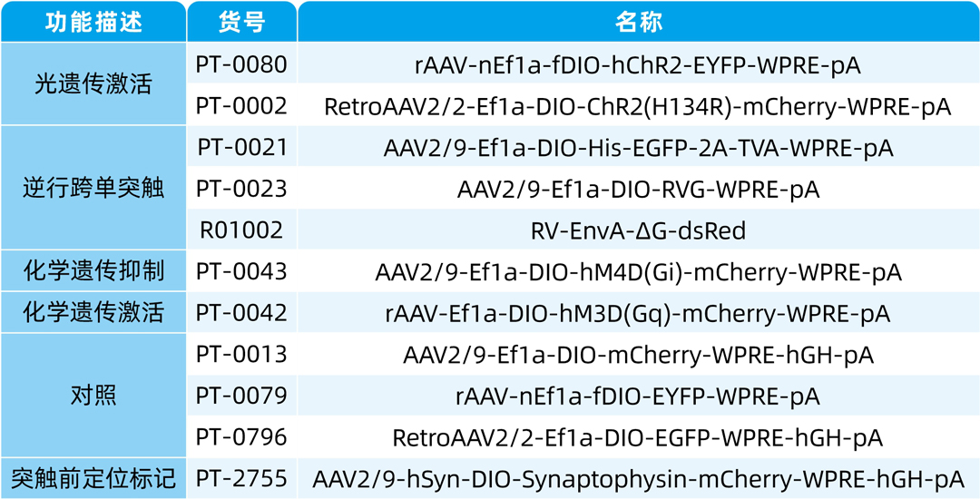
Task: Click the hM4D(Gi)-mCherry virus name
Action: click(x=638, y=271)
